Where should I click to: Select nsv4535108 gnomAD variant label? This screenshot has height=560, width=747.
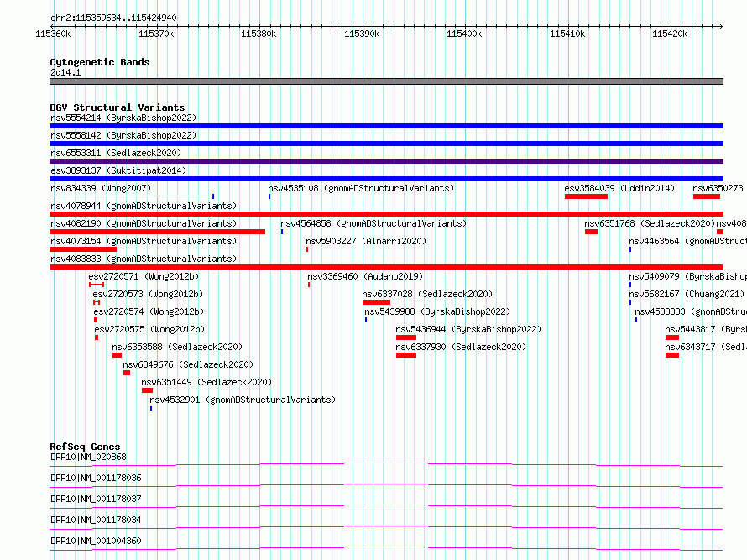point(361,188)
